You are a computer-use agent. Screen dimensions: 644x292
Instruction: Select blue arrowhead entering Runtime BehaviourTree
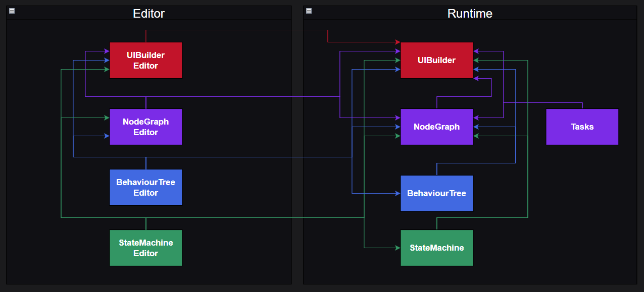click(398, 194)
